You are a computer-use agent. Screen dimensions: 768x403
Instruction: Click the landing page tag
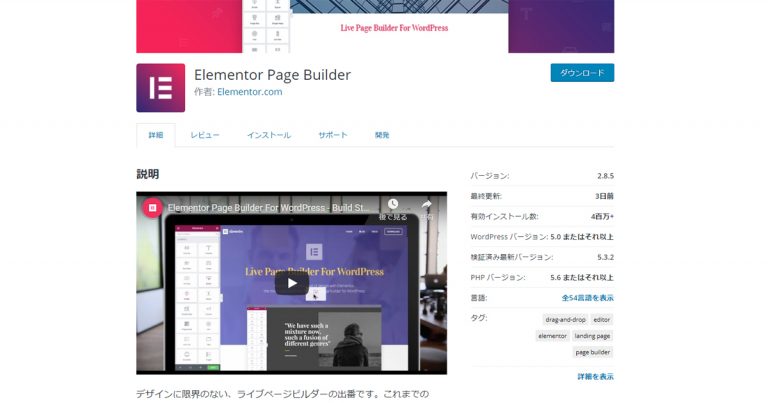[x=594, y=336]
